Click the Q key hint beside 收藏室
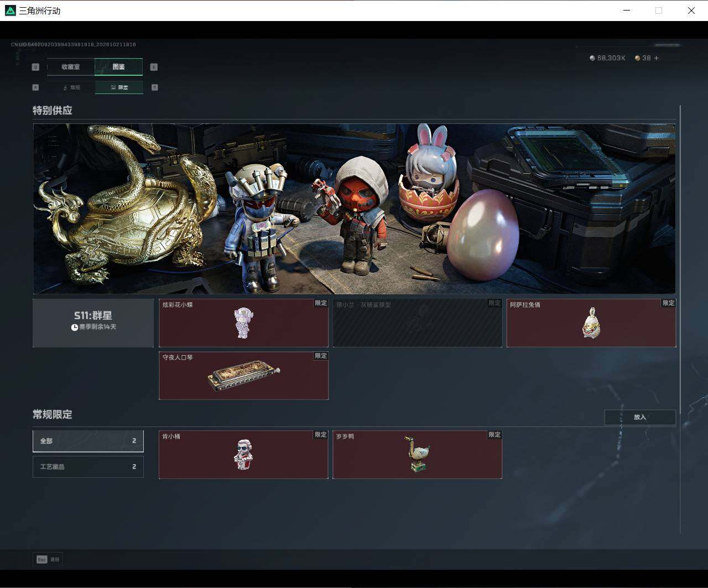 pos(36,67)
